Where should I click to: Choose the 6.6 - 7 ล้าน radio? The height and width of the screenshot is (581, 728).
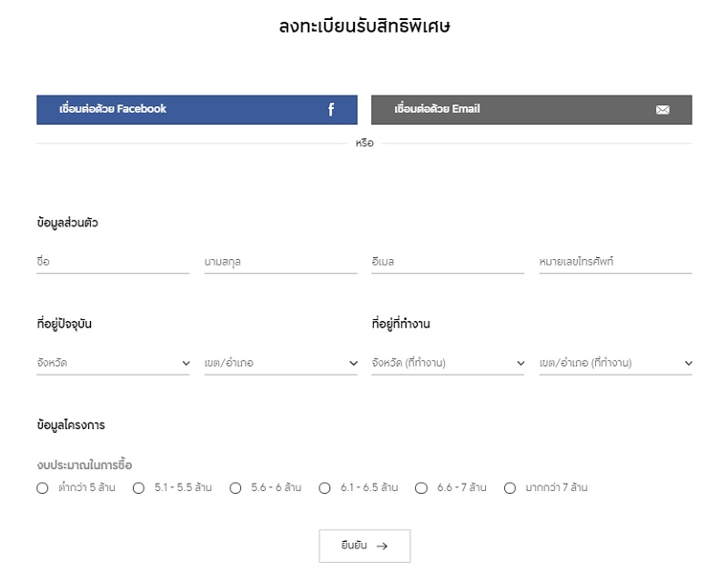tap(421, 488)
